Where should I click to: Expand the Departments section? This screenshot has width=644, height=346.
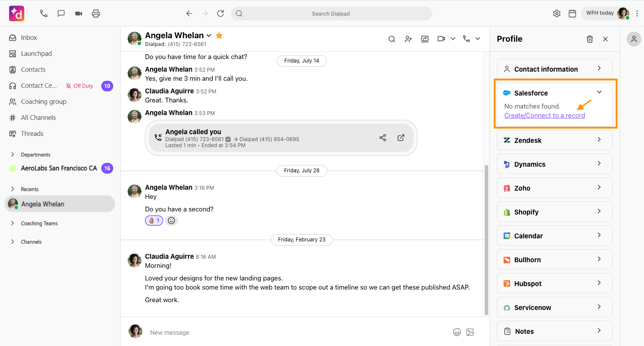tap(13, 155)
